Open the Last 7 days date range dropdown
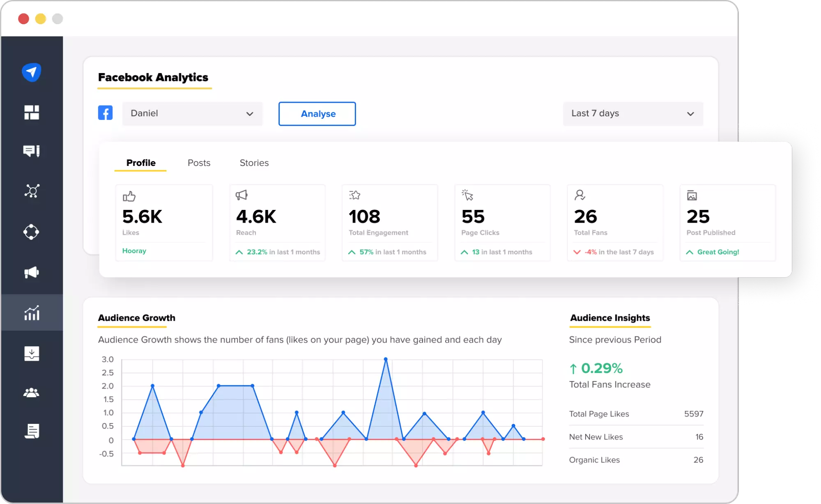821x504 pixels. click(633, 113)
